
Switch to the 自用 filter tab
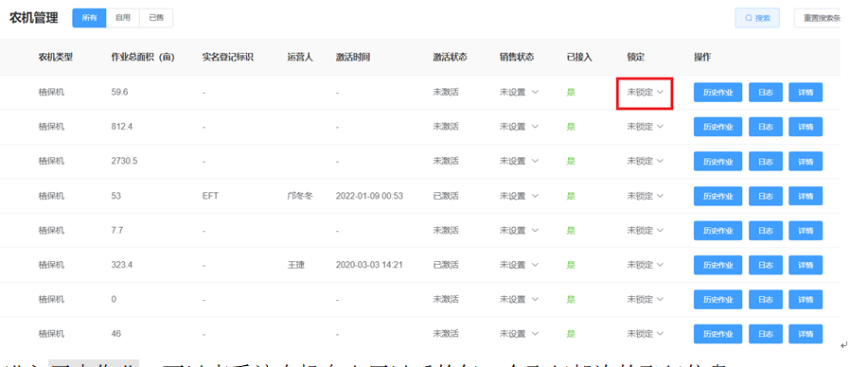pos(123,18)
